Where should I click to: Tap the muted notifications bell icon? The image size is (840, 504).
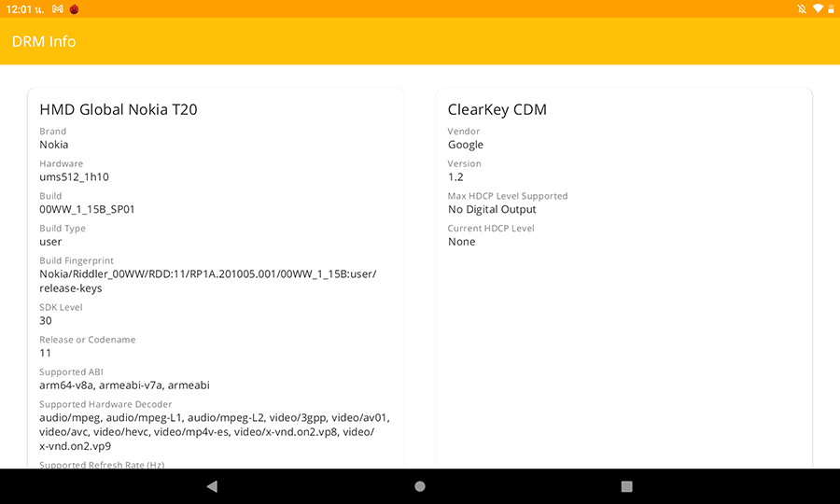[802, 8]
